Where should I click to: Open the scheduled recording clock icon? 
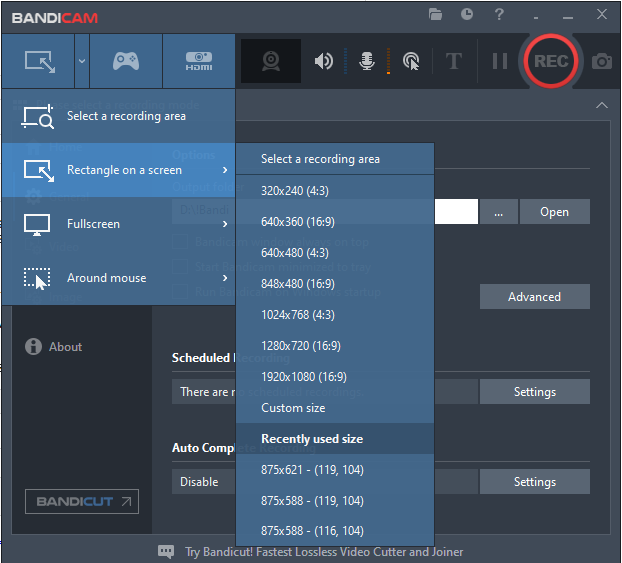tap(467, 14)
